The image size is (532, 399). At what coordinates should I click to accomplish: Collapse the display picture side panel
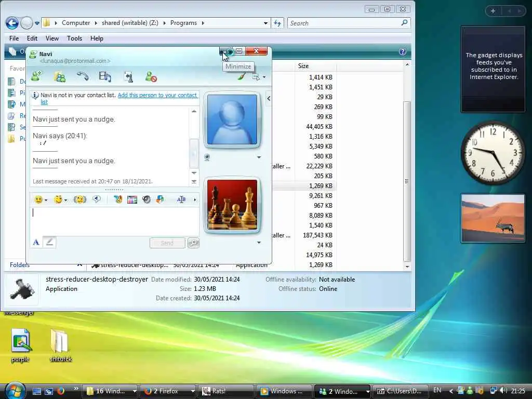point(269,98)
